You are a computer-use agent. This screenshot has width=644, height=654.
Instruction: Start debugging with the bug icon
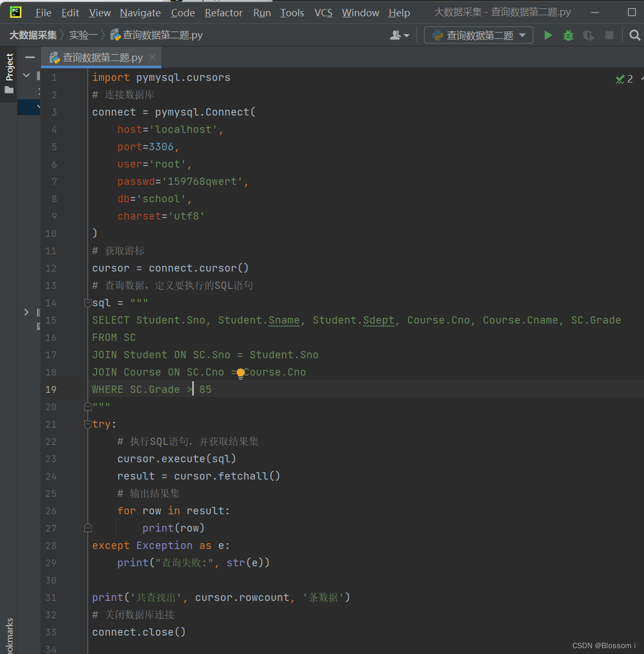(x=568, y=35)
